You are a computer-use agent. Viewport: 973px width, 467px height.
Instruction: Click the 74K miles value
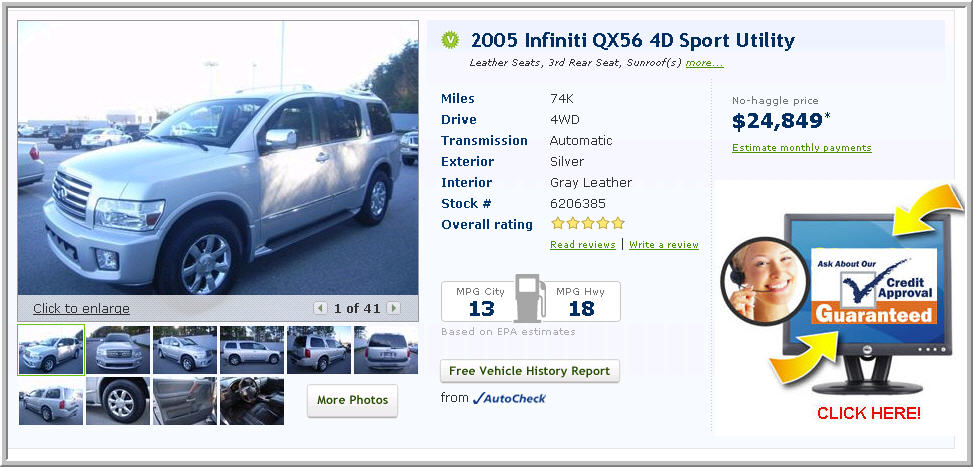click(x=563, y=99)
